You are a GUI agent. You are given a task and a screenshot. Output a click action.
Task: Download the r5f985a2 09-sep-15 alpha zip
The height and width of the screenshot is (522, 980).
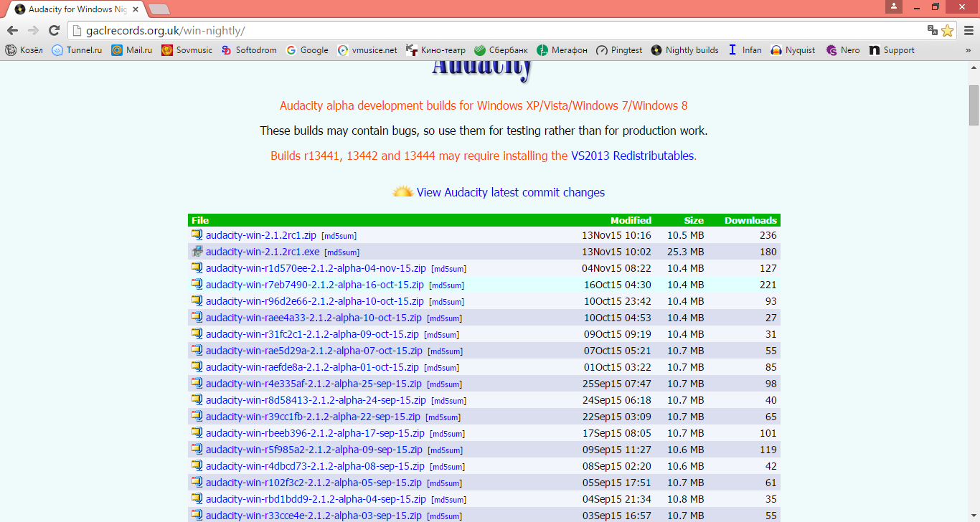(314, 450)
